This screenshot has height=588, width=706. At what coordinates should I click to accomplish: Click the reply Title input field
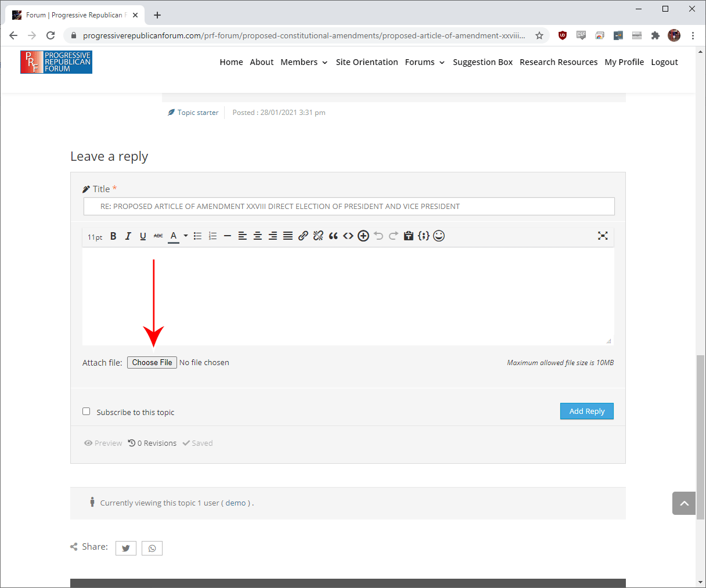(x=348, y=206)
